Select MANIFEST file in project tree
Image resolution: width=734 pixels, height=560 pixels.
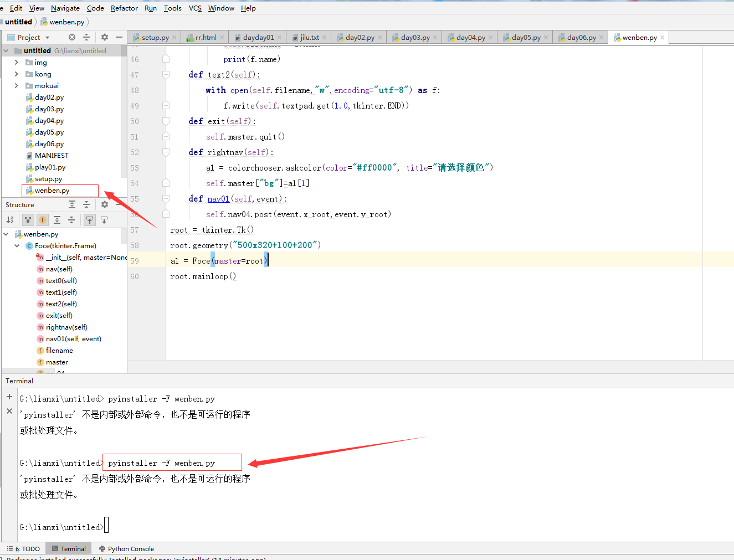coord(52,156)
